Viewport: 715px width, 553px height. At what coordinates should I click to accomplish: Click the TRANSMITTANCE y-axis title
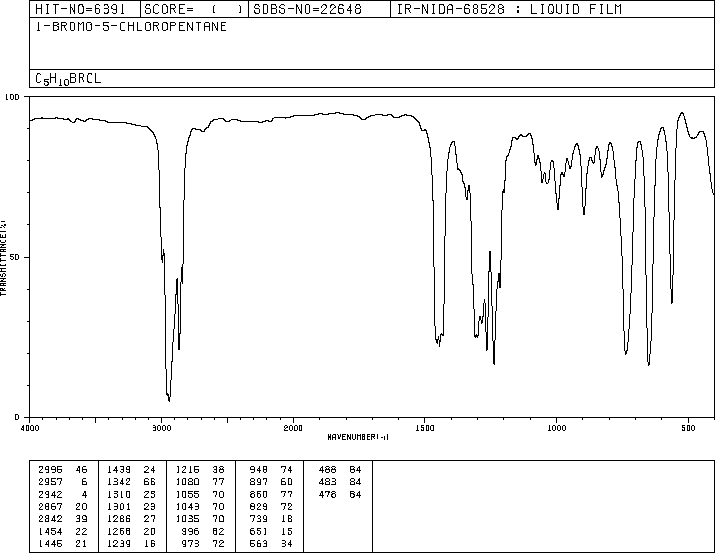point(3,258)
